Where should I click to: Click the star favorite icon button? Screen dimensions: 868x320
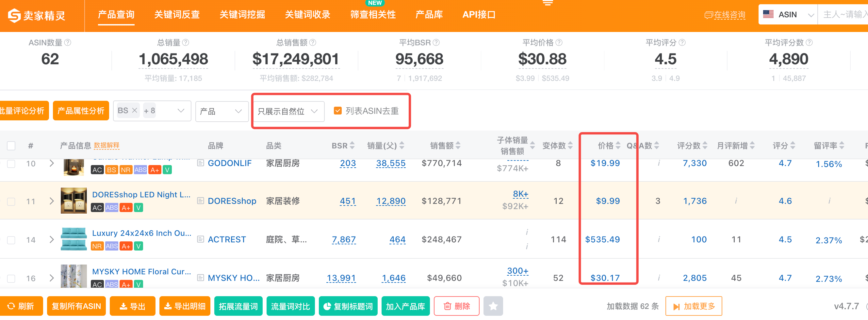click(493, 306)
